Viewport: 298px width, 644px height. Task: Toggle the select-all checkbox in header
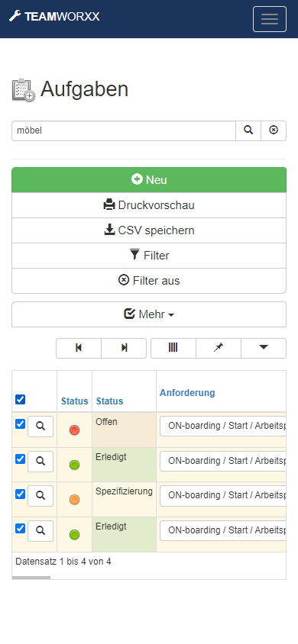pos(20,399)
